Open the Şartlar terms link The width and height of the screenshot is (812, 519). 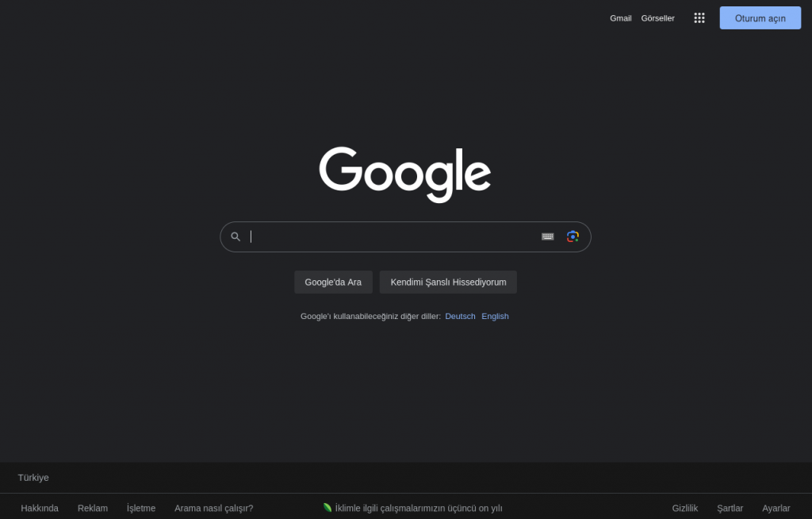(x=730, y=508)
